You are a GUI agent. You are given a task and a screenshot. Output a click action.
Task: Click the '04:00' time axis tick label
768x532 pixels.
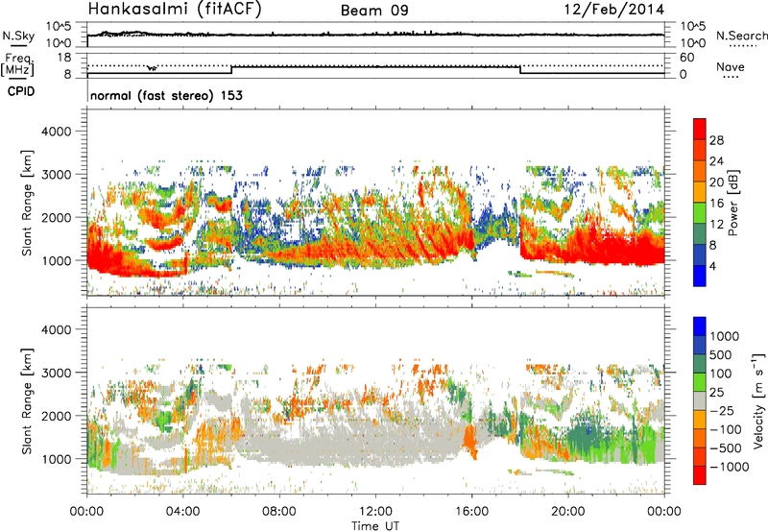tap(183, 512)
